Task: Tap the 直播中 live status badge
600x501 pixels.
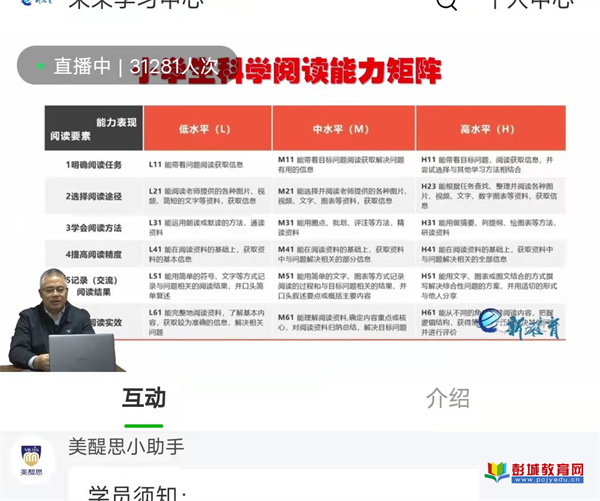Action: (x=127, y=66)
